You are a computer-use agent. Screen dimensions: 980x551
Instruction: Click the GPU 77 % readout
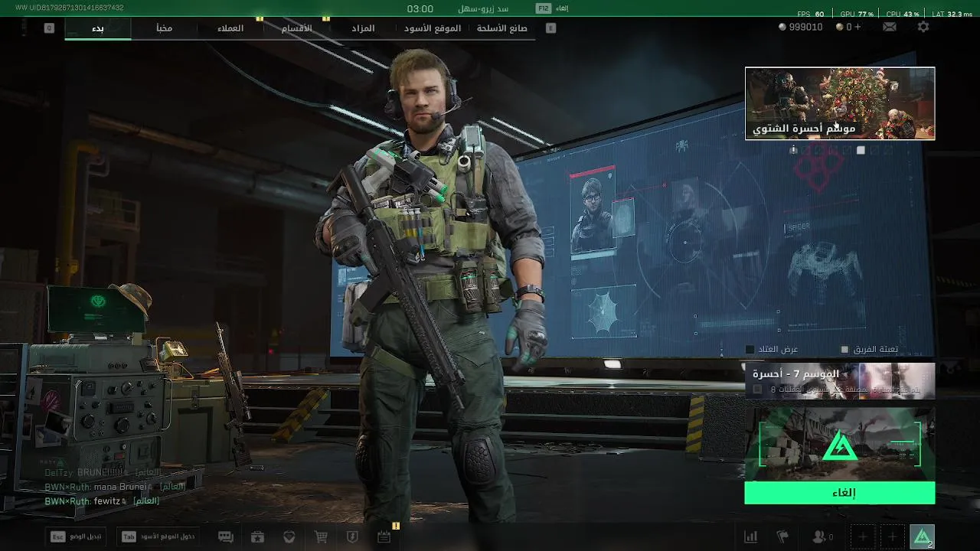point(856,14)
